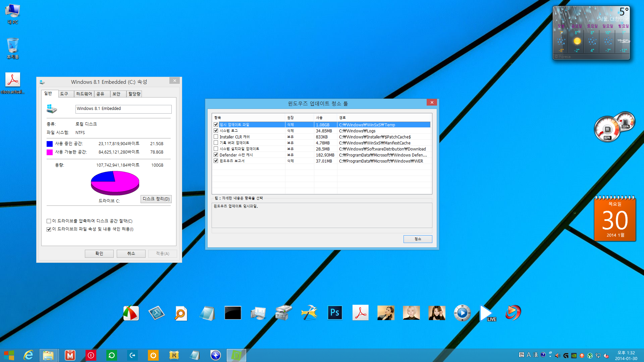Open the blue round media player dock icon
The image size is (644, 362).
coord(462,313)
